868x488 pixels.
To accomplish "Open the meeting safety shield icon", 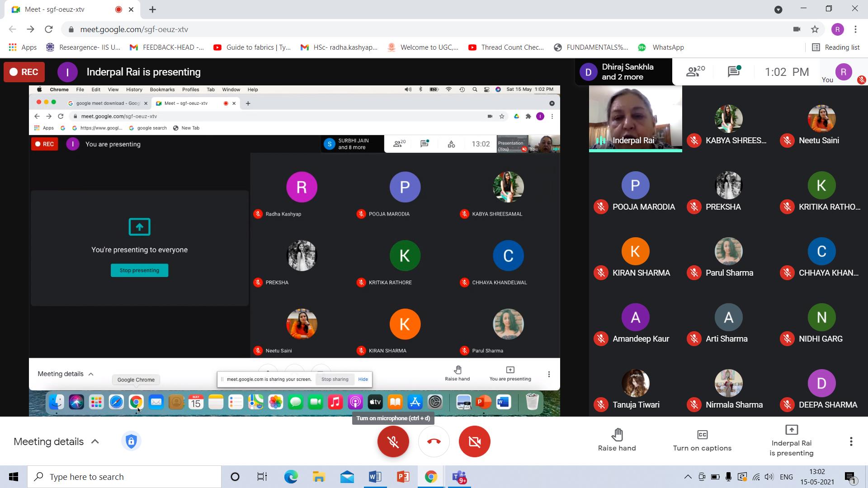I will tap(131, 441).
